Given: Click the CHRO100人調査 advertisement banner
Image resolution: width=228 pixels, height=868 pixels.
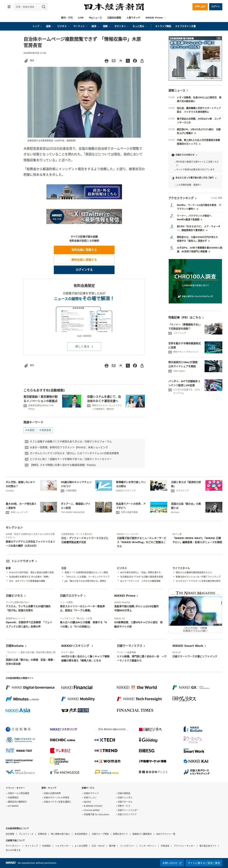Looking at the screenshot, I should (x=195, y=281).
